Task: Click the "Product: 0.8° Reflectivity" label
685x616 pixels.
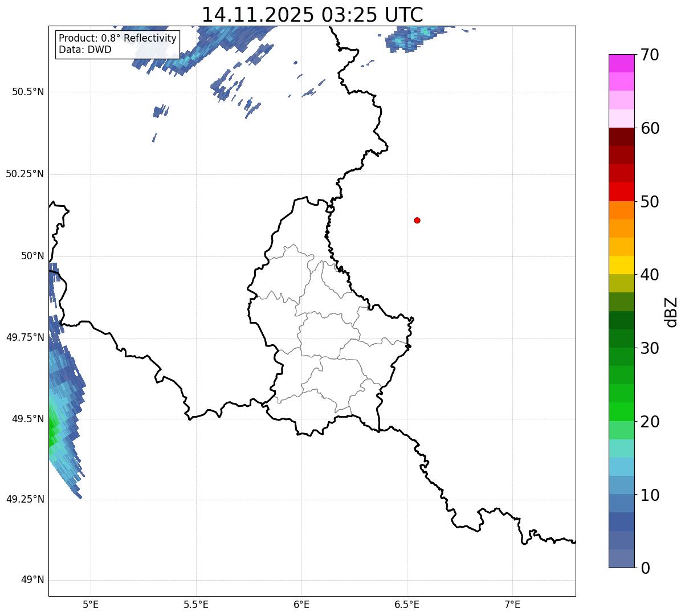Action: click(118, 38)
